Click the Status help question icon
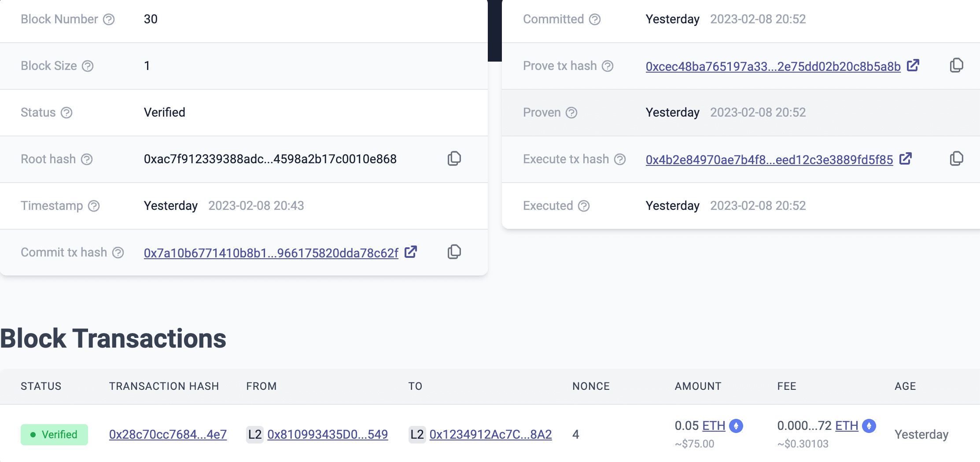This screenshot has width=980, height=462. point(66,113)
